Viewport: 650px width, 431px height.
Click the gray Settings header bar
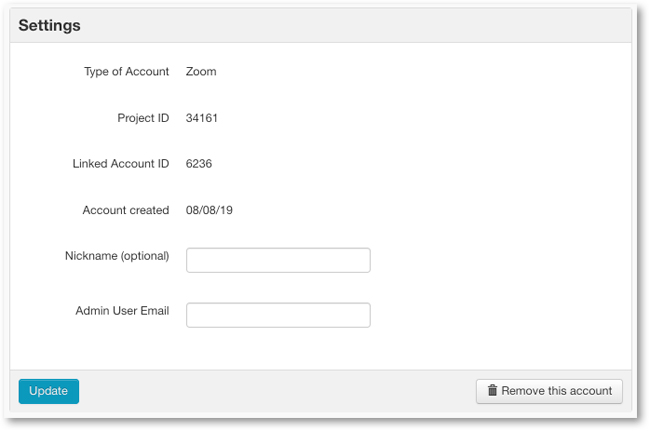tap(320, 25)
